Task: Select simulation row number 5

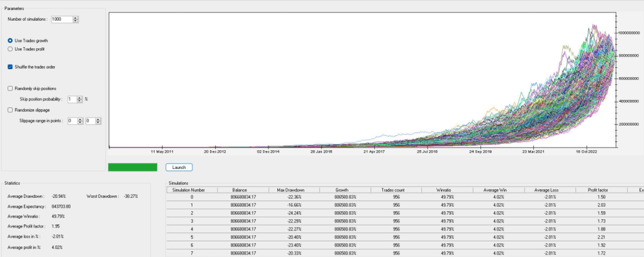Action: pos(191,238)
